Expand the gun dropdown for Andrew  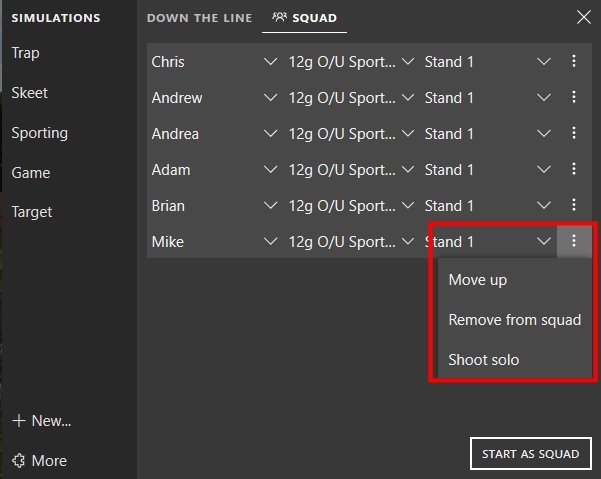[407, 98]
